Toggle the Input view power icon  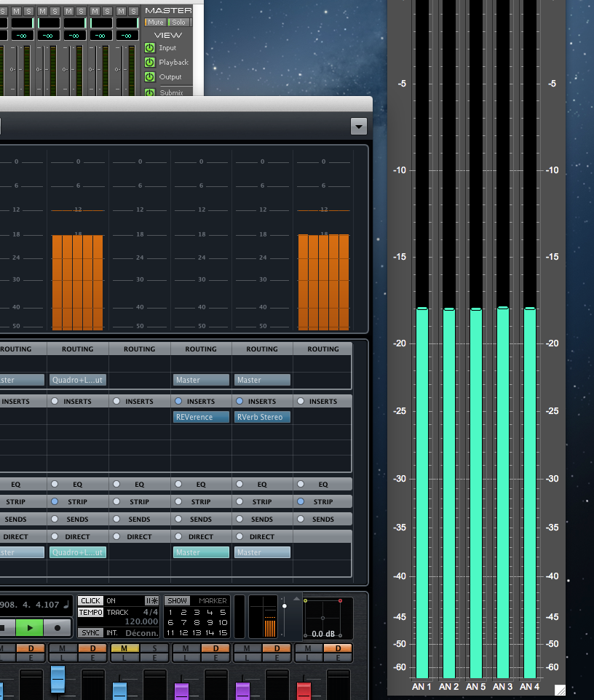tap(150, 48)
